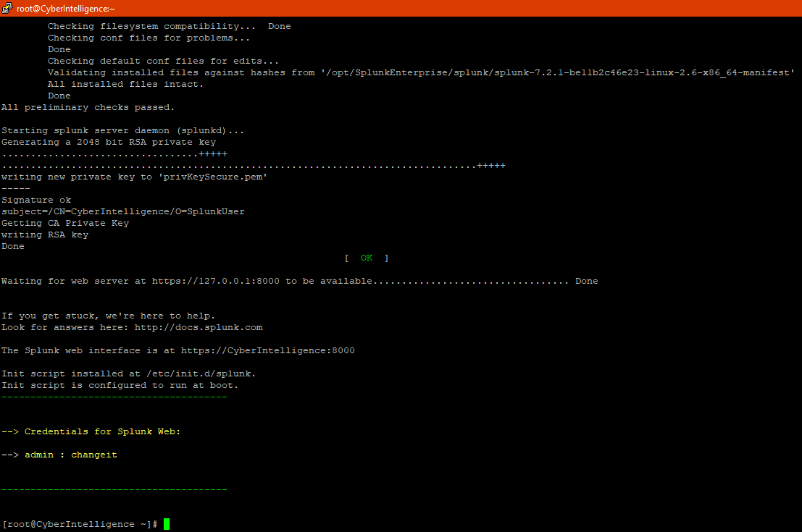Click the green OK status text
This screenshot has height=532, width=802.
367,258
